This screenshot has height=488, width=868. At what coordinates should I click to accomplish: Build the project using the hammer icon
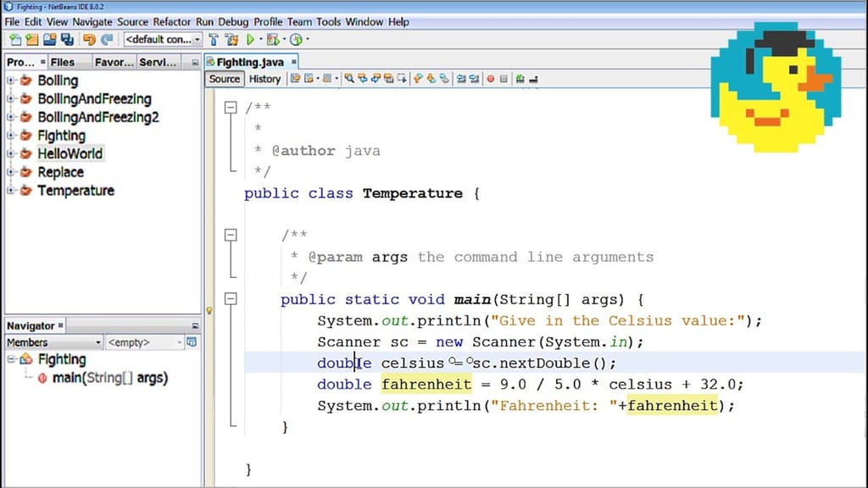(x=214, y=38)
